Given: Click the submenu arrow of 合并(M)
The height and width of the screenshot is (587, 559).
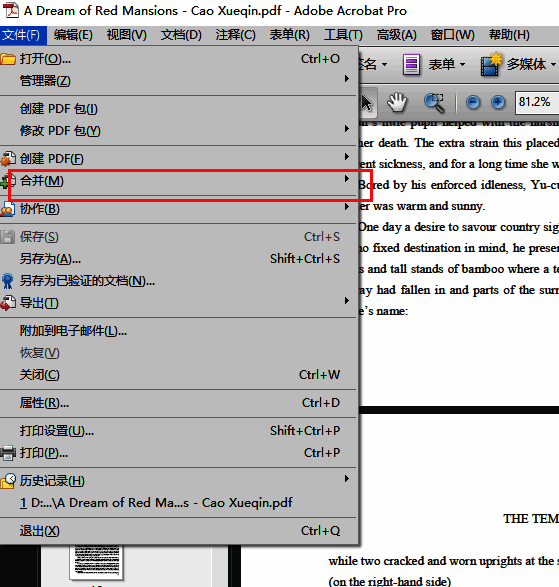Looking at the screenshot, I should 347,179.
